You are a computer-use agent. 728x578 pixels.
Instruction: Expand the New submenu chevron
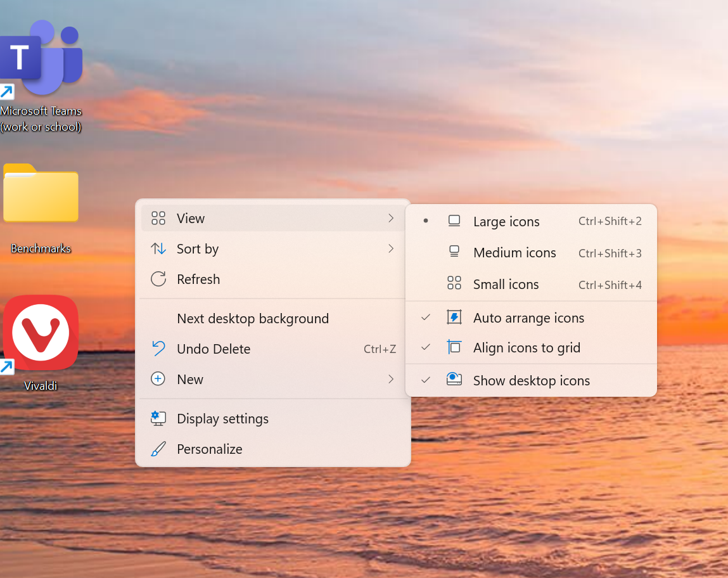[x=391, y=379]
